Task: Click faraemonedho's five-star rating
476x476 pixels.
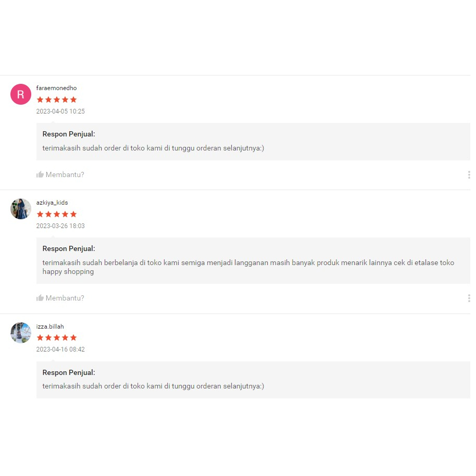Action: tap(56, 99)
